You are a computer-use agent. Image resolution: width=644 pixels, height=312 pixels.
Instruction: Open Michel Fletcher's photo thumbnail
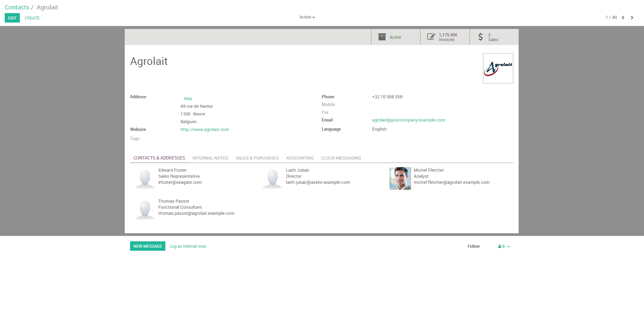[400, 178]
